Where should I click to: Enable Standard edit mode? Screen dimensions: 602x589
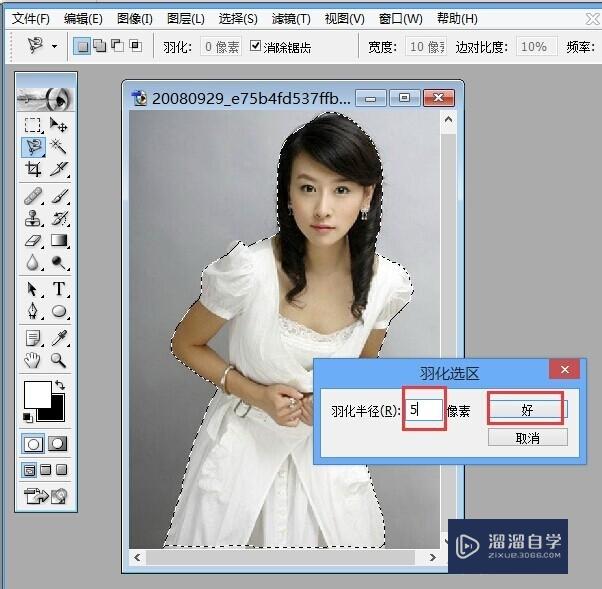[x=33, y=444]
